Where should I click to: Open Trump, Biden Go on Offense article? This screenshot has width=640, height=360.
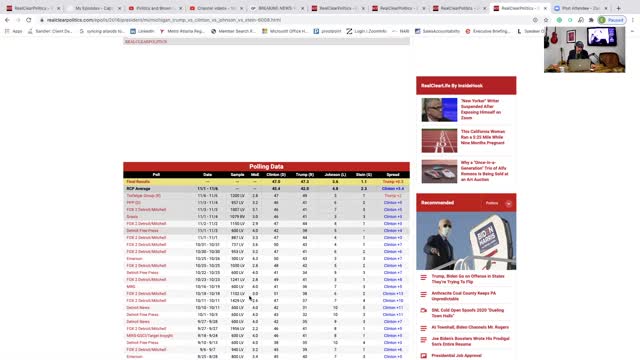click(468, 279)
